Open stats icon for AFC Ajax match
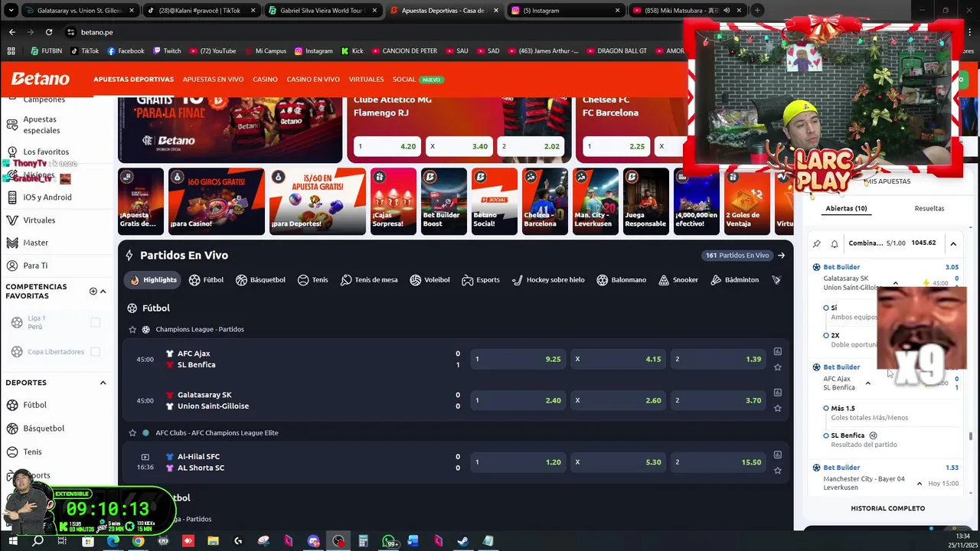This screenshot has height=551, width=980. click(x=777, y=351)
